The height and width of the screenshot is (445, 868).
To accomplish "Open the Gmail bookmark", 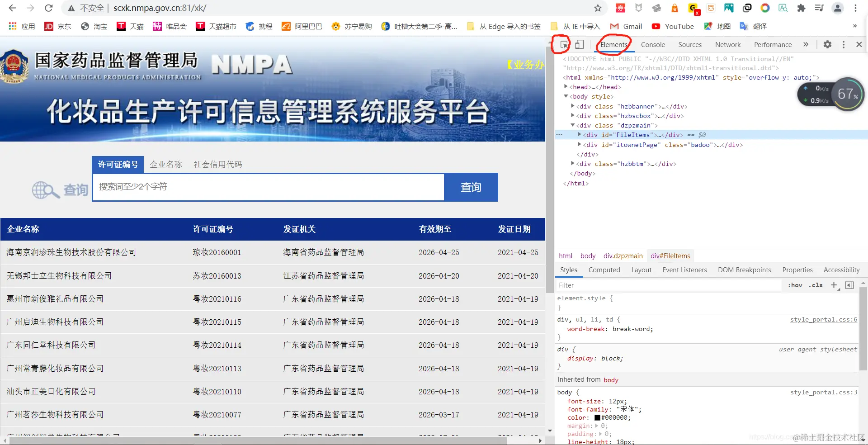I will click(x=626, y=26).
